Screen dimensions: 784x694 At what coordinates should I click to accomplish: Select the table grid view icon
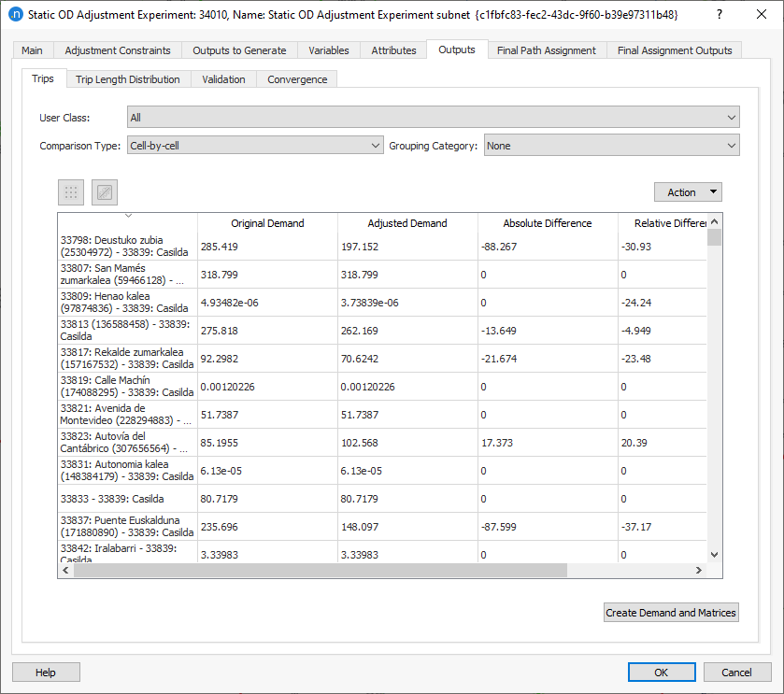click(70, 192)
